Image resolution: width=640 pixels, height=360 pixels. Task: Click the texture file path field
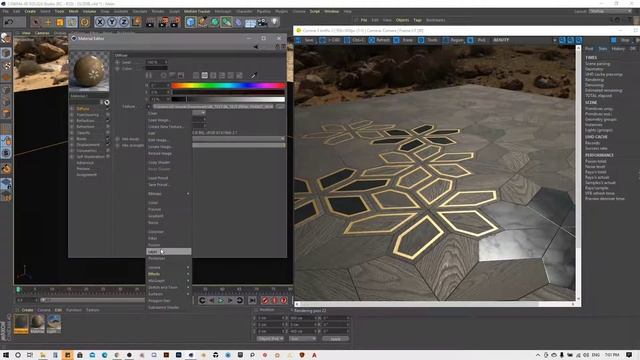coord(213,106)
